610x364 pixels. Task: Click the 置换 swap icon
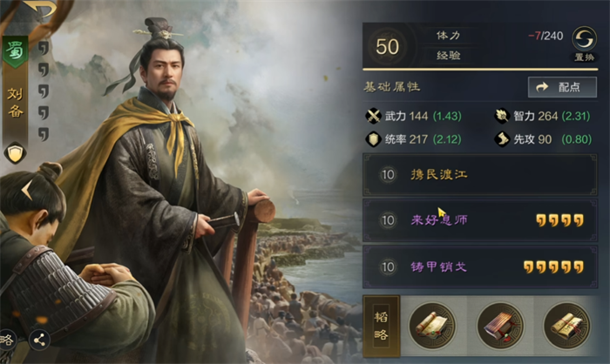coord(584,39)
